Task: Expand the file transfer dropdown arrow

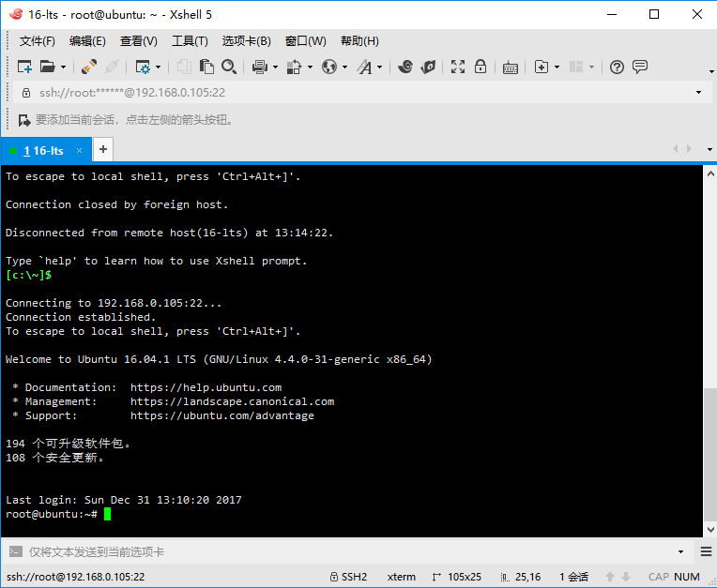Action: pos(310,68)
